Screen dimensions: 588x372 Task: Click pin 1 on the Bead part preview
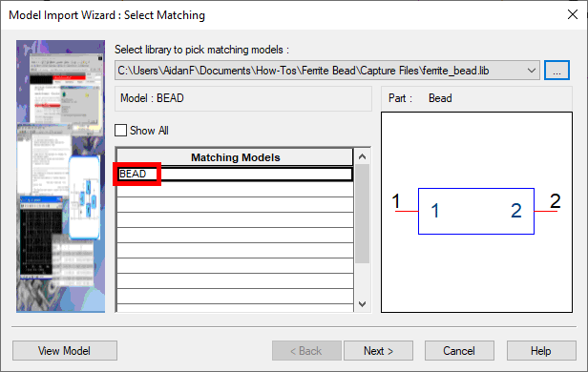coord(407,212)
